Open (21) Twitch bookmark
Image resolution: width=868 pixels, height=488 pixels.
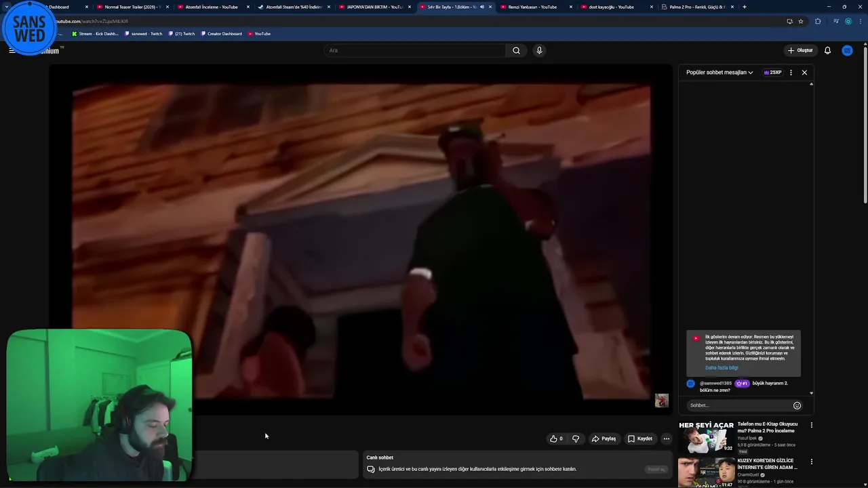(181, 34)
